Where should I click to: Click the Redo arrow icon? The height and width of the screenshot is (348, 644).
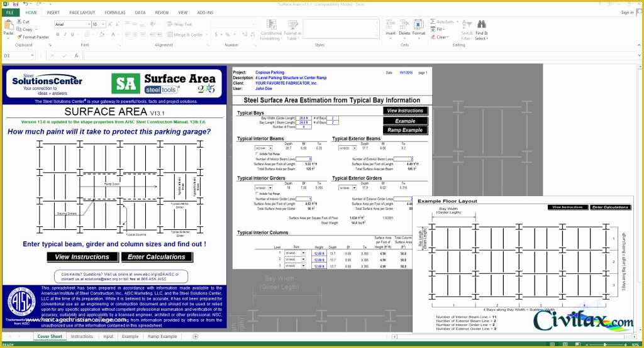pos(38,4)
